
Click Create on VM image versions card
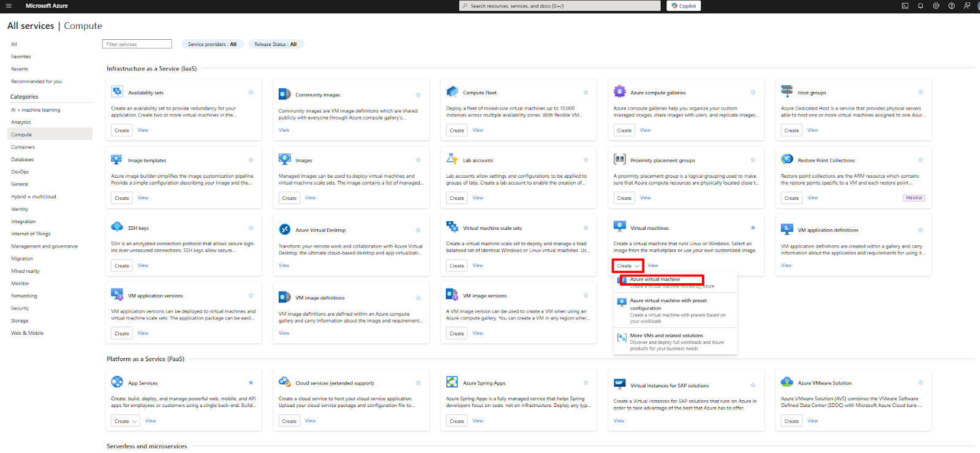(457, 333)
